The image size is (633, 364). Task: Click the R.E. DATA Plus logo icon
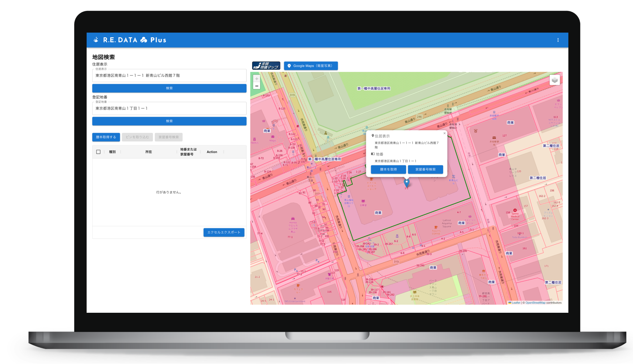click(x=96, y=40)
